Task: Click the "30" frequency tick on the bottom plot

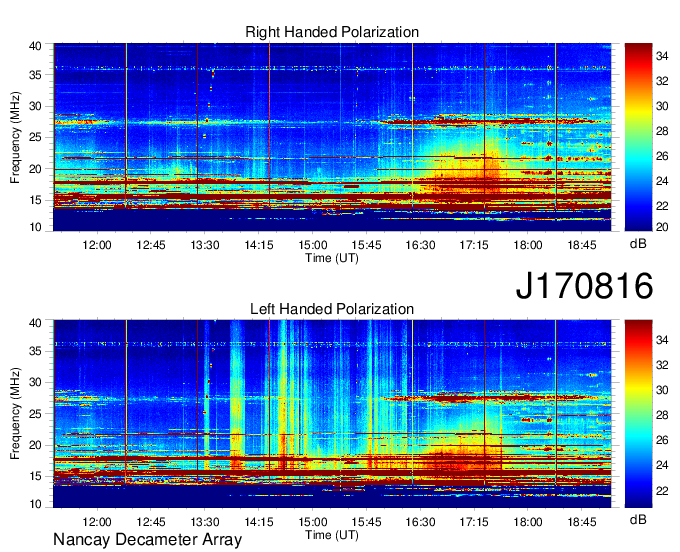Action: 35,382
